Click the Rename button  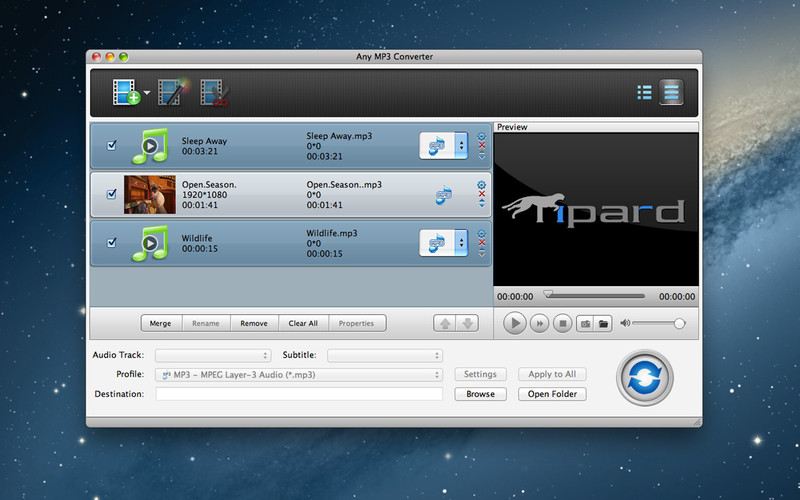tap(206, 323)
